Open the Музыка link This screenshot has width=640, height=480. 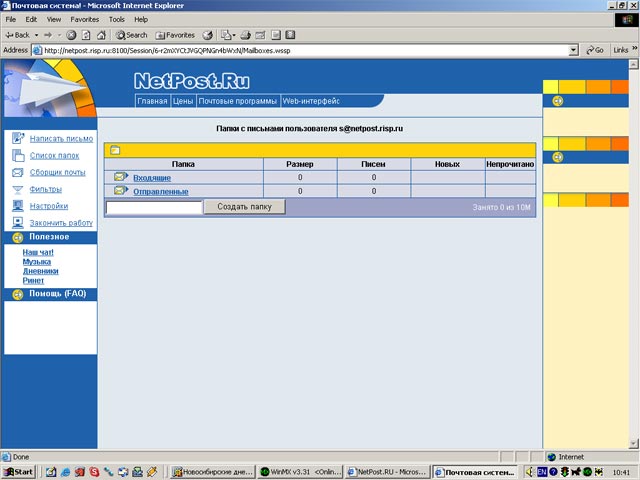point(37,262)
